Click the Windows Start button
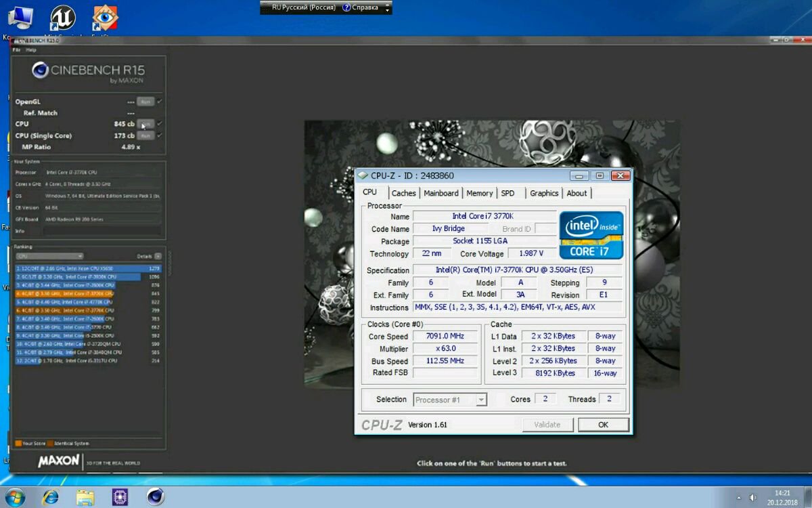Screen dimensions: 812x508 pyautogui.click(x=14, y=497)
